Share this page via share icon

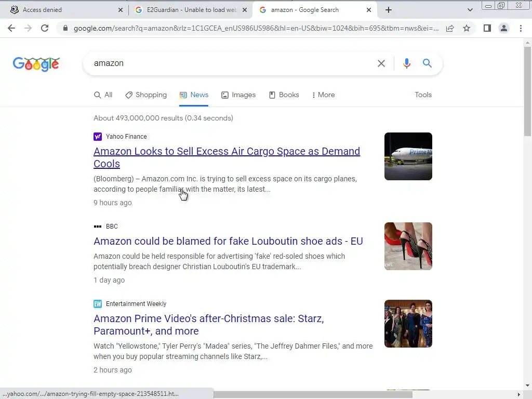(x=450, y=28)
